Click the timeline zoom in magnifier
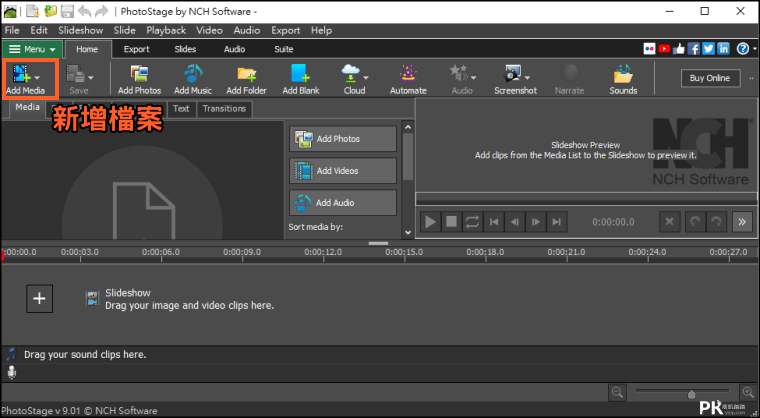The image size is (760, 418). pos(746,392)
